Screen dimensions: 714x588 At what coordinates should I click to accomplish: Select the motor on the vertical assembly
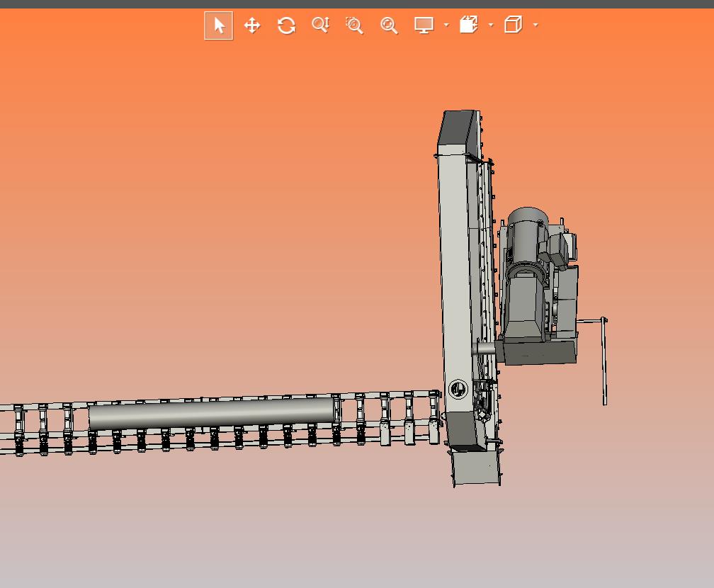tap(527, 244)
